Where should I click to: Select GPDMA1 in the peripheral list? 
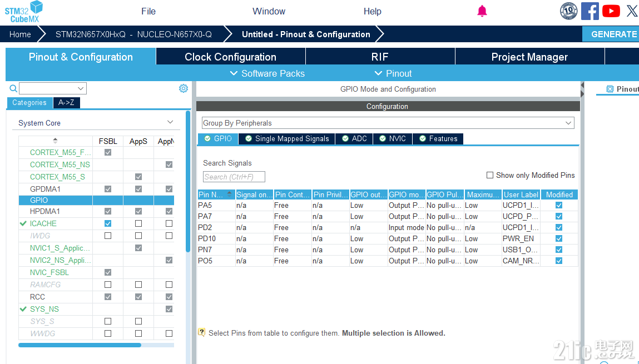tap(45, 189)
